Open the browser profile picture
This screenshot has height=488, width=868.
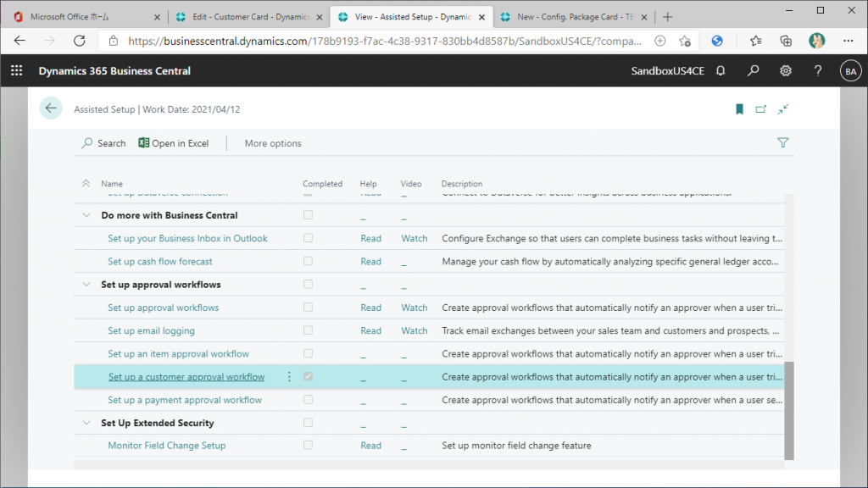[x=816, y=41]
